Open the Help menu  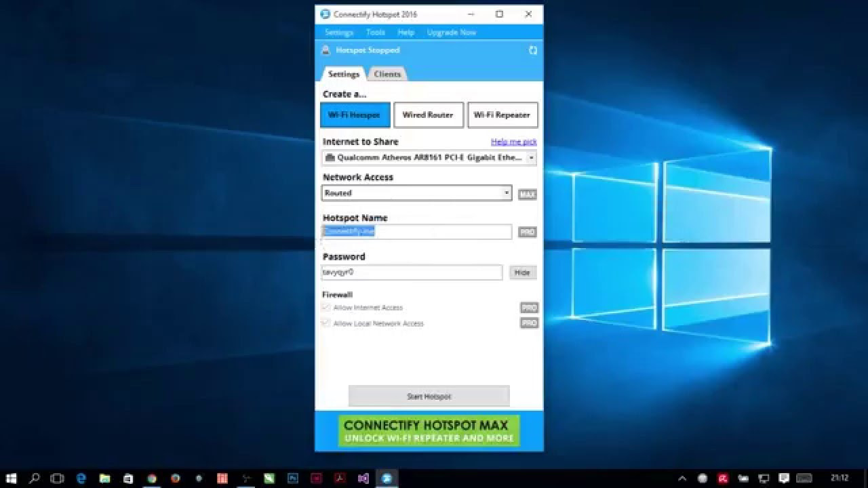click(x=406, y=33)
